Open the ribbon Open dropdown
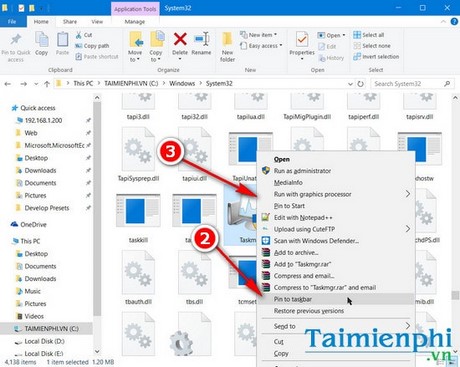The width and height of the screenshot is (460, 367). (x=331, y=35)
